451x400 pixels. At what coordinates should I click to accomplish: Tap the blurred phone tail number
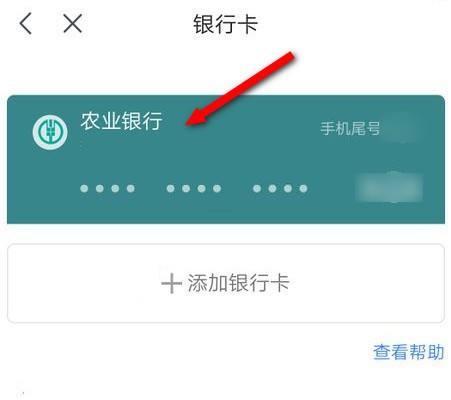point(400,128)
